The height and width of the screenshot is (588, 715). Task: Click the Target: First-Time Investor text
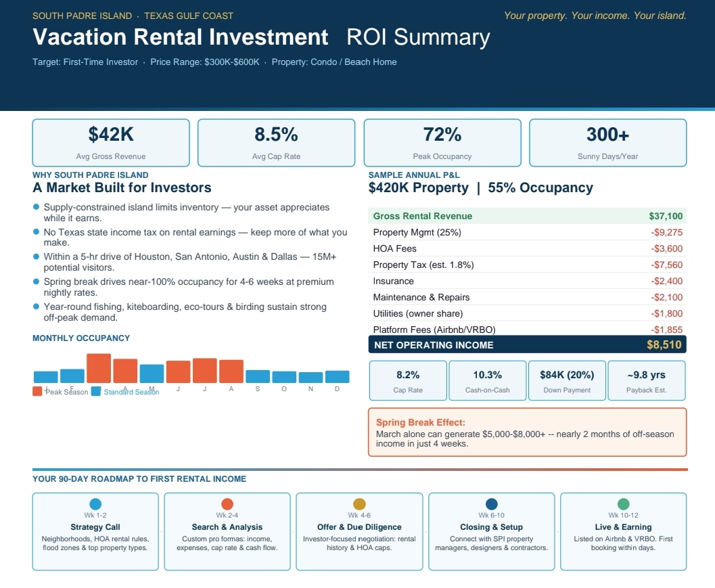tap(85, 62)
